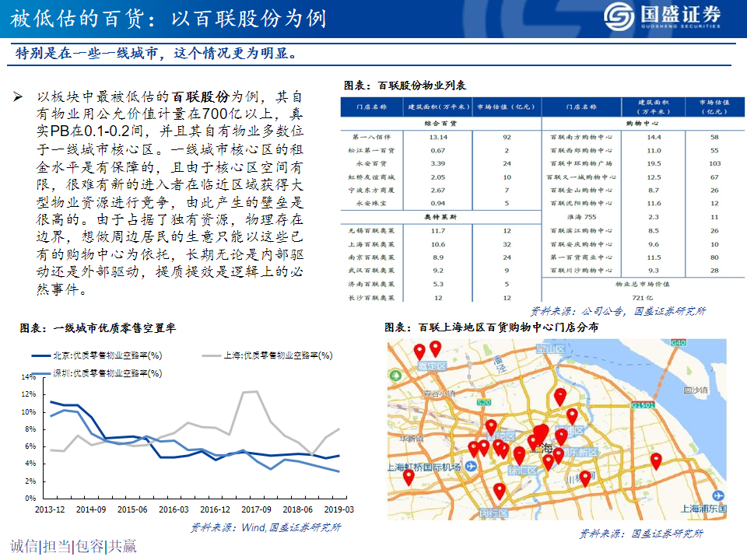Click valuation value 92
This screenshot has height=560, width=747.
(x=507, y=137)
